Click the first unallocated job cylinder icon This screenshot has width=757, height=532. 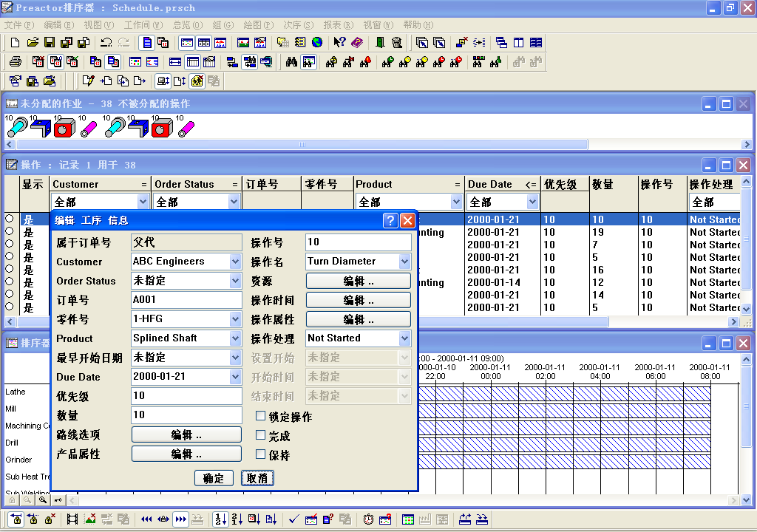(x=17, y=127)
